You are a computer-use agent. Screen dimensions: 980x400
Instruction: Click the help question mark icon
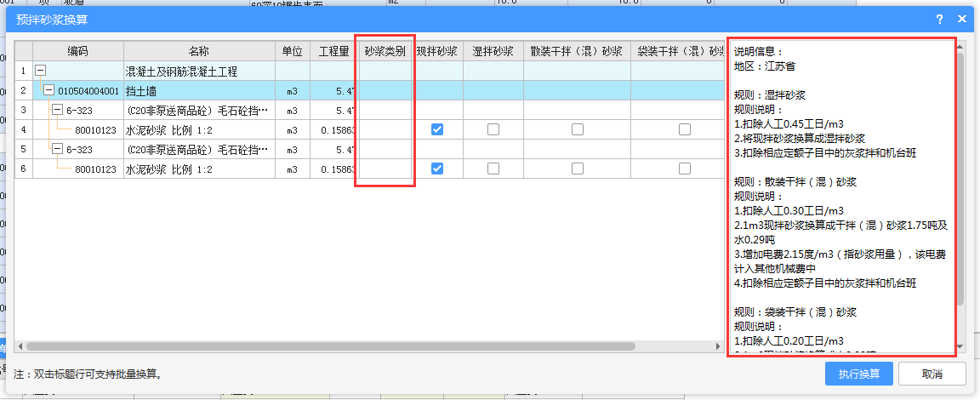click(940, 18)
